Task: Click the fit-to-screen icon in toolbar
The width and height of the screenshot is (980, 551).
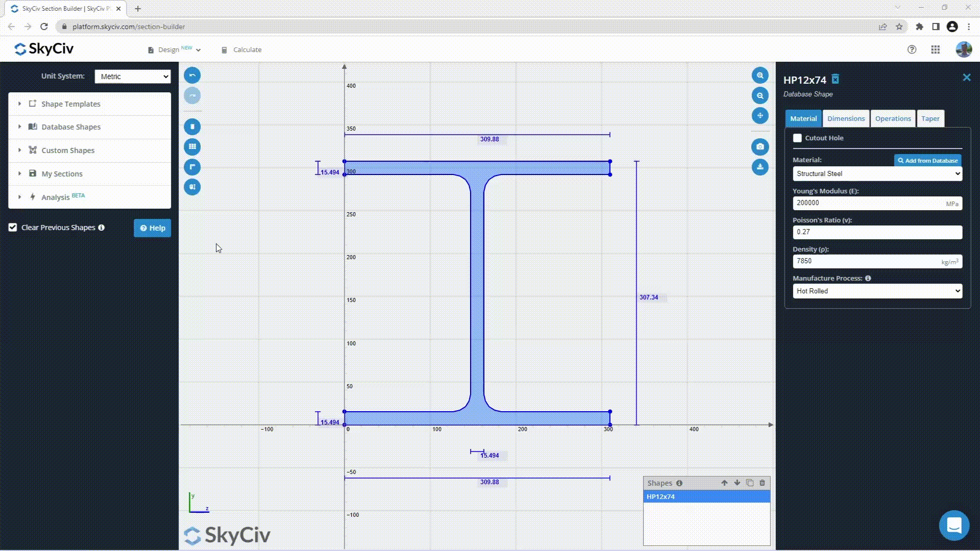Action: tap(760, 116)
